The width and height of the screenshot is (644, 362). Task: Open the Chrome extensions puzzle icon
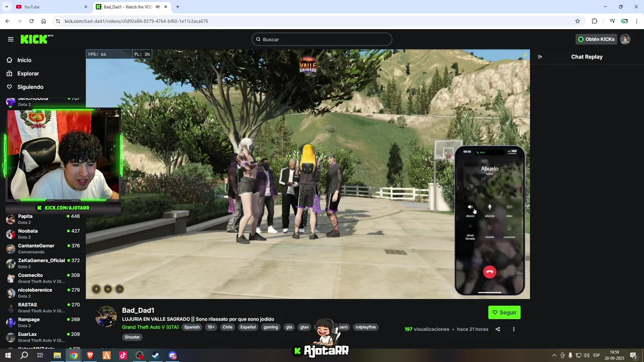pyautogui.click(x=595, y=21)
